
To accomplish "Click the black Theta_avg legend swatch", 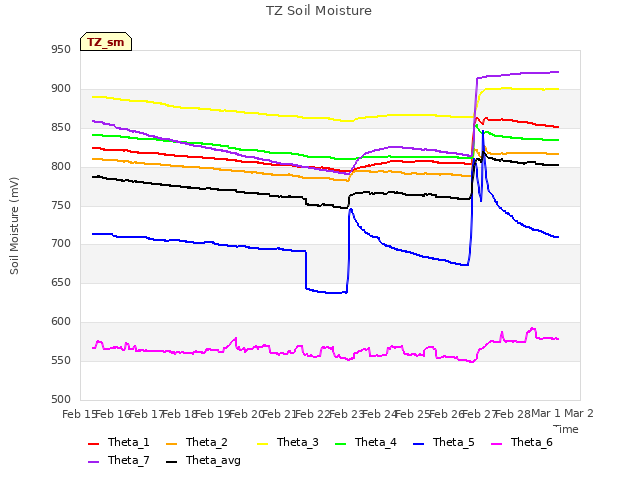I will (x=171, y=461).
